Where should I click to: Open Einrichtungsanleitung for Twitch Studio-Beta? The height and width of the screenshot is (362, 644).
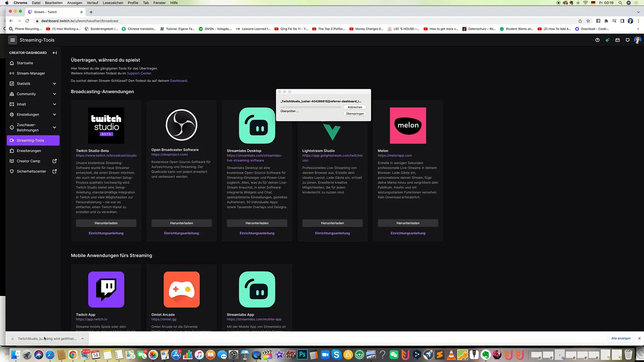pyautogui.click(x=106, y=233)
